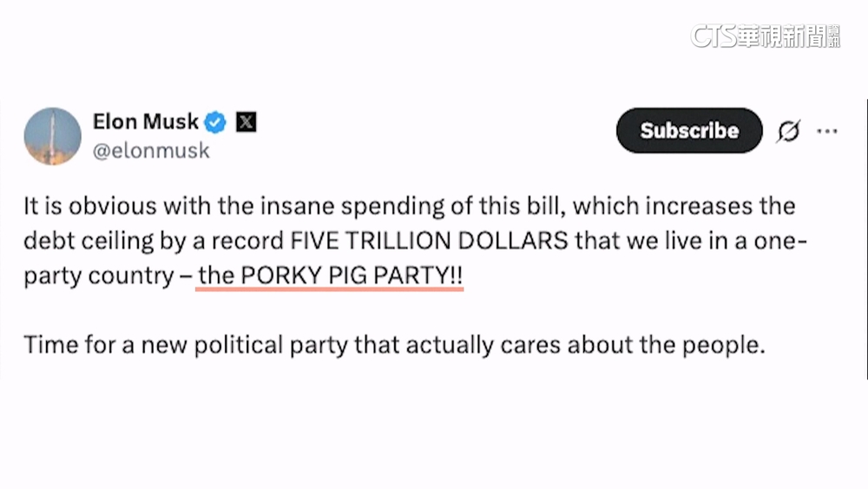The image size is (868, 489).
Task: Click the words "party country" in the third line
Action: coord(99,275)
